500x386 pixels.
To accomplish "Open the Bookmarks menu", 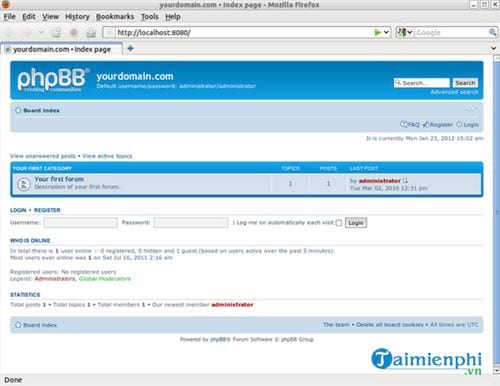I will (115, 17).
